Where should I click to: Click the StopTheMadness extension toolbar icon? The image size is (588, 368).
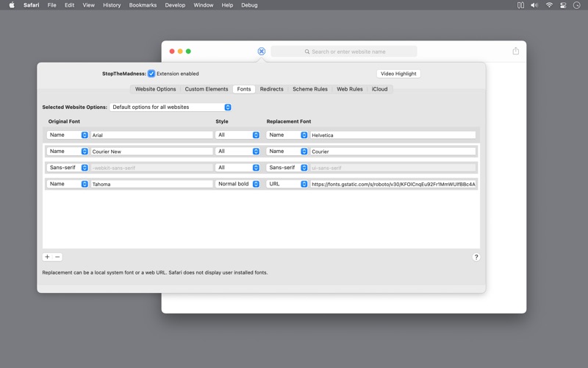coord(262,52)
